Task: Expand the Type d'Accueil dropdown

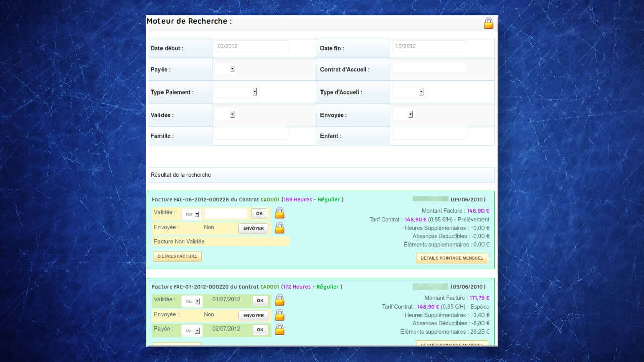Action: coord(409,92)
